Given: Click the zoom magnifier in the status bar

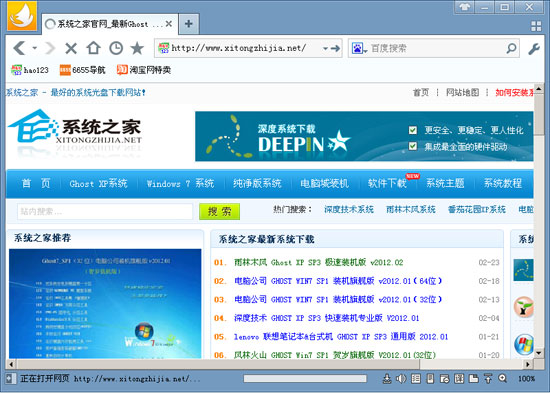Looking at the screenshot, I should click(x=503, y=378).
